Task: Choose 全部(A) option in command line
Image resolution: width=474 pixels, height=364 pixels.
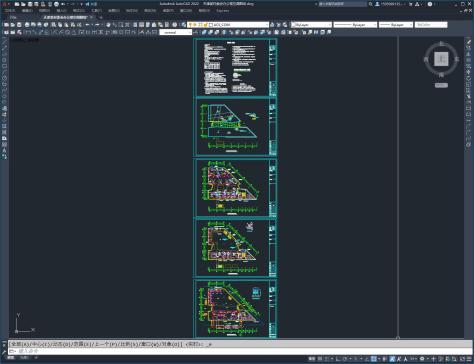Action: coord(20,344)
